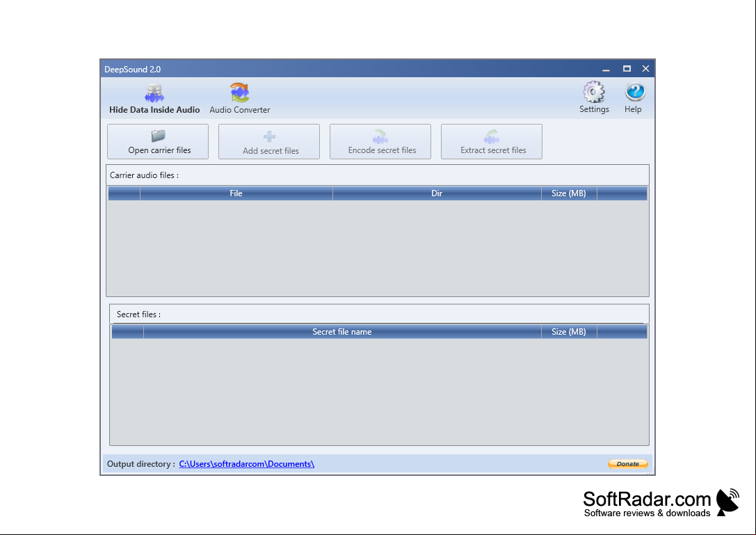Click the File column header
Image resolution: width=756 pixels, height=535 pixels.
click(x=236, y=193)
